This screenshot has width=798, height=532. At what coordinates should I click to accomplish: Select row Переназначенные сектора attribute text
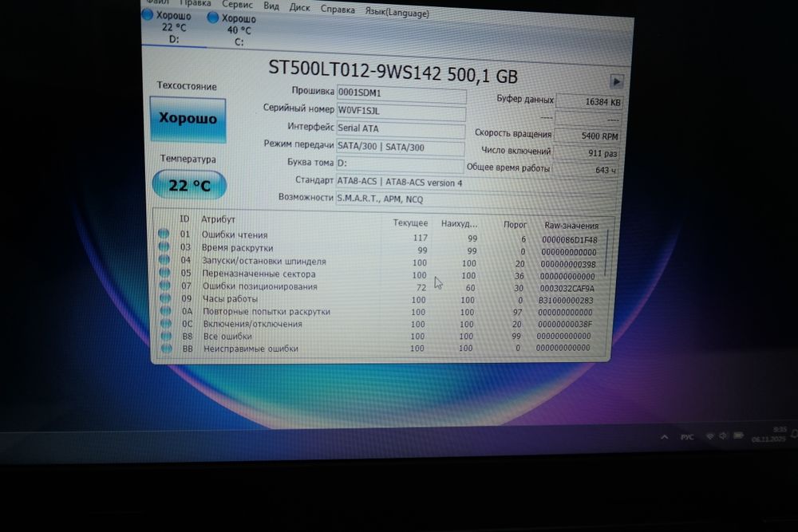(x=259, y=274)
